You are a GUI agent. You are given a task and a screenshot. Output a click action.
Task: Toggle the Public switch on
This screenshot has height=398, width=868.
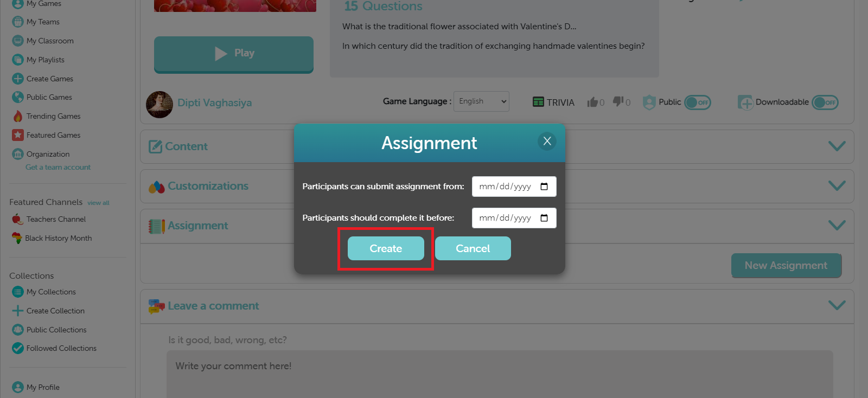pos(697,102)
